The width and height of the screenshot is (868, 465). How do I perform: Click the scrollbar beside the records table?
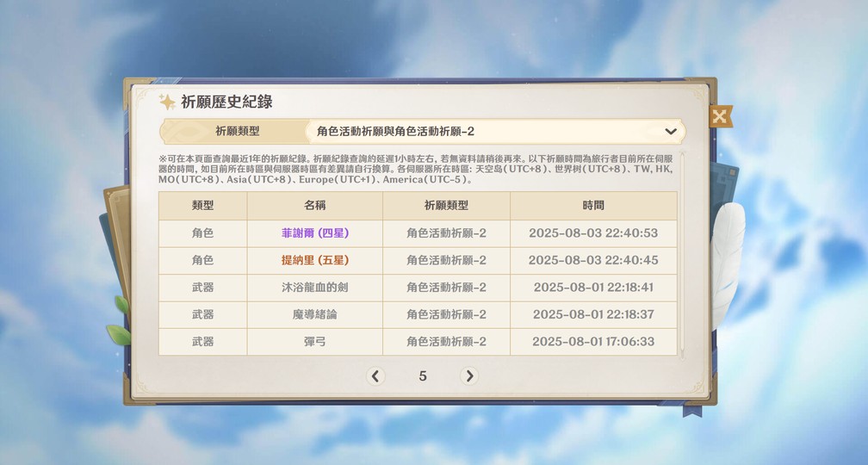click(682, 255)
